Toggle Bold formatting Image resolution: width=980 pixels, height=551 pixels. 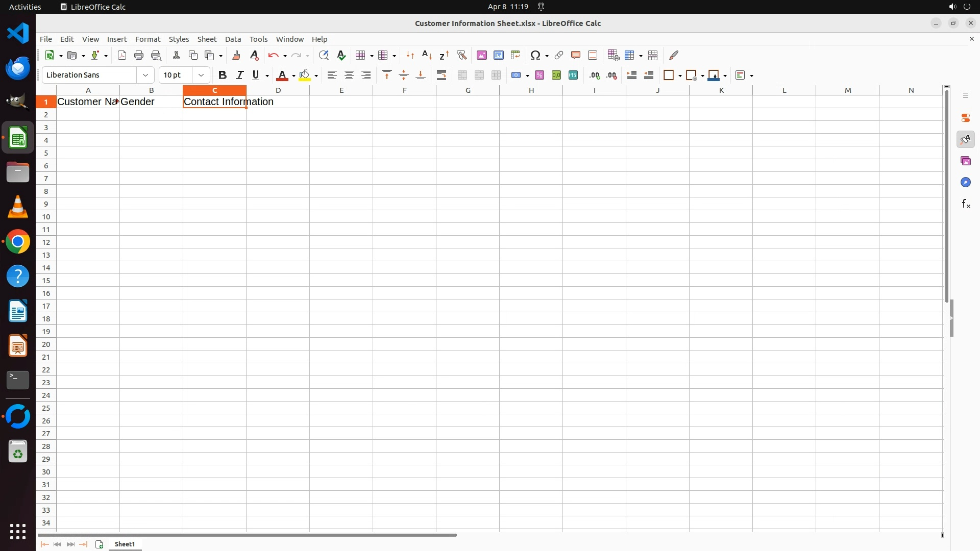pos(222,76)
